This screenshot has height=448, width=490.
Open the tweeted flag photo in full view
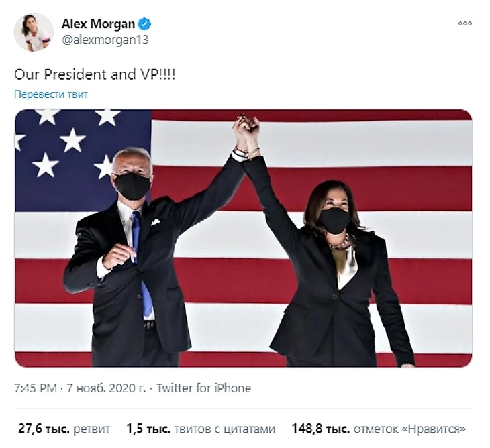244,238
